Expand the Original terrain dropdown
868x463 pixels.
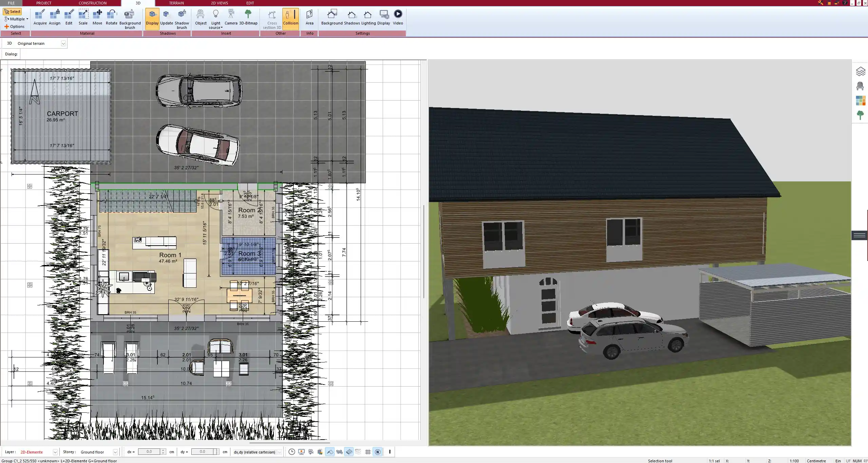coord(63,43)
